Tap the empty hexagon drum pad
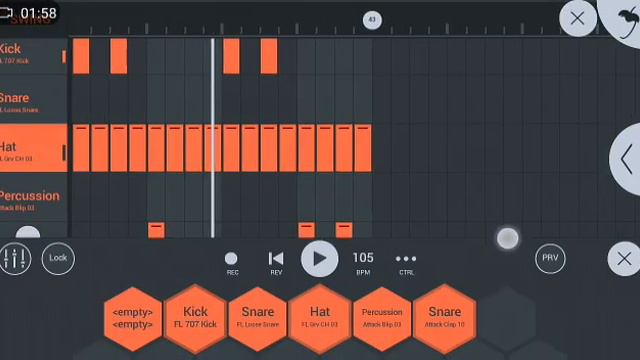This screenshot has width=640, height=360. pos(133,319)
